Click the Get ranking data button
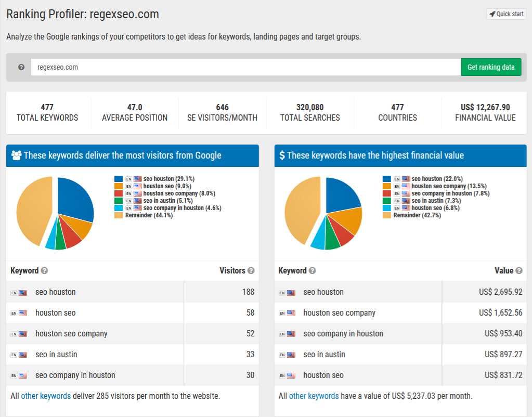 click(x=491, y=67)
